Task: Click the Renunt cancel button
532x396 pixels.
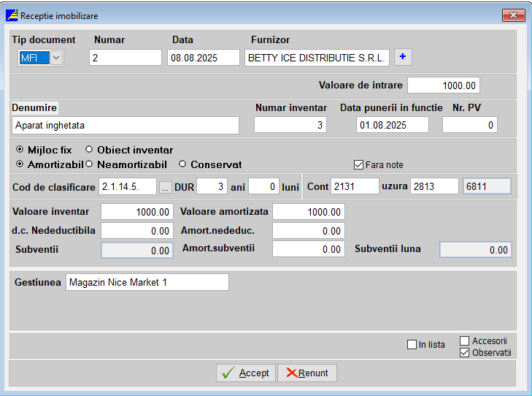Action: [x=307, y=373]
